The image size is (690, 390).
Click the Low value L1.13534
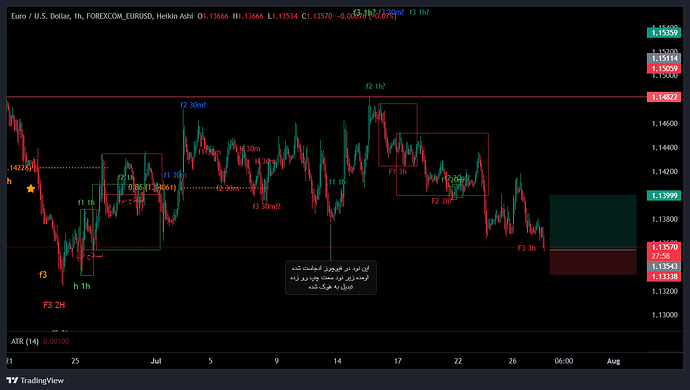pyautogui.click(x=283, y=16)
